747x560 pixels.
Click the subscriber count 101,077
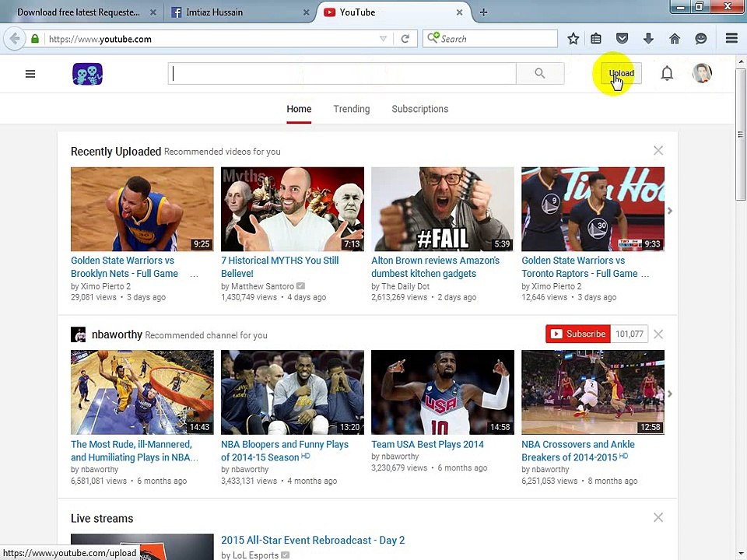click(x=630, y=334)
